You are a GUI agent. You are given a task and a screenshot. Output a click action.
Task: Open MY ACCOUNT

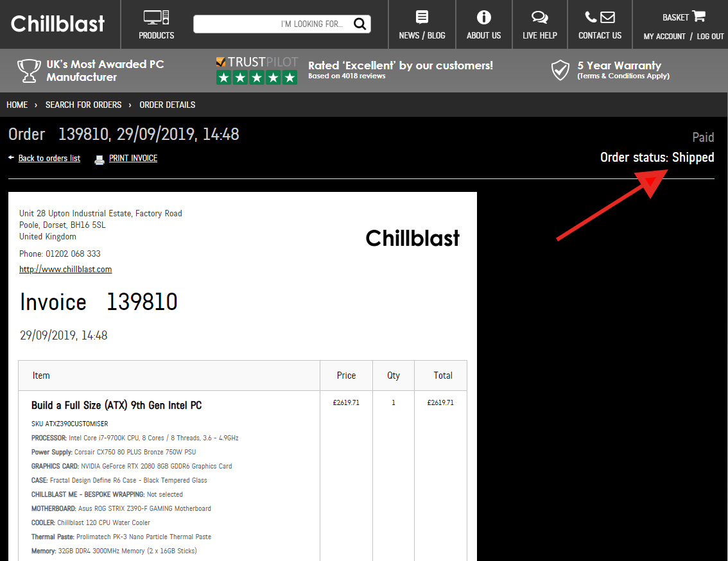click(x=664, y=36)
